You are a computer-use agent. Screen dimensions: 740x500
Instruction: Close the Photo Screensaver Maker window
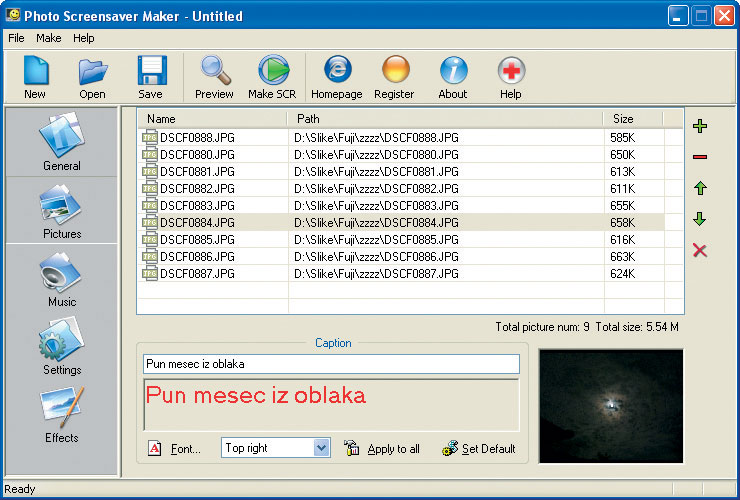pos(724,16)
